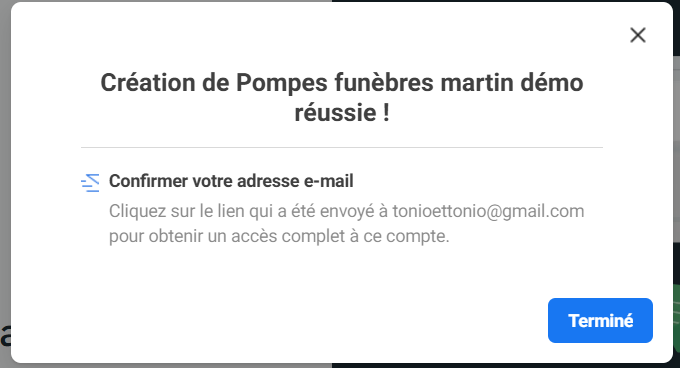
Task: Click empty white space left of Terminé
Action: point(304,320)
